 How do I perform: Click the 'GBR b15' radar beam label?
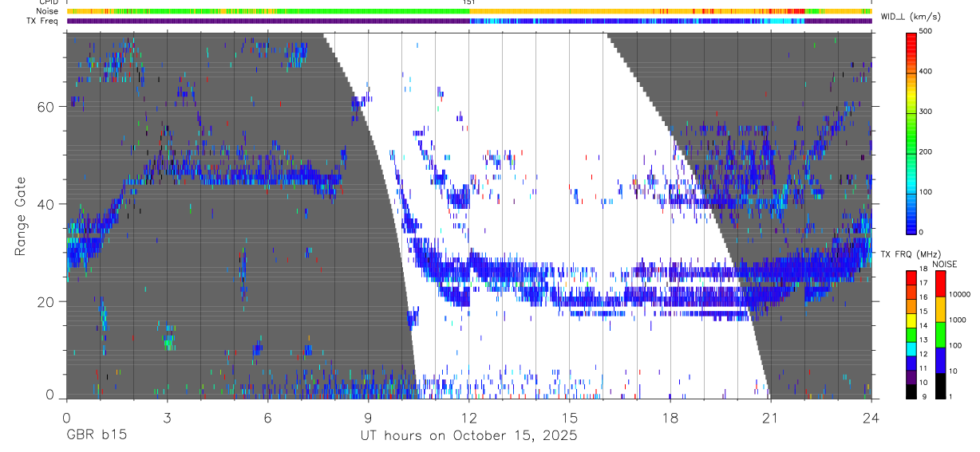[x=96, y=435]
